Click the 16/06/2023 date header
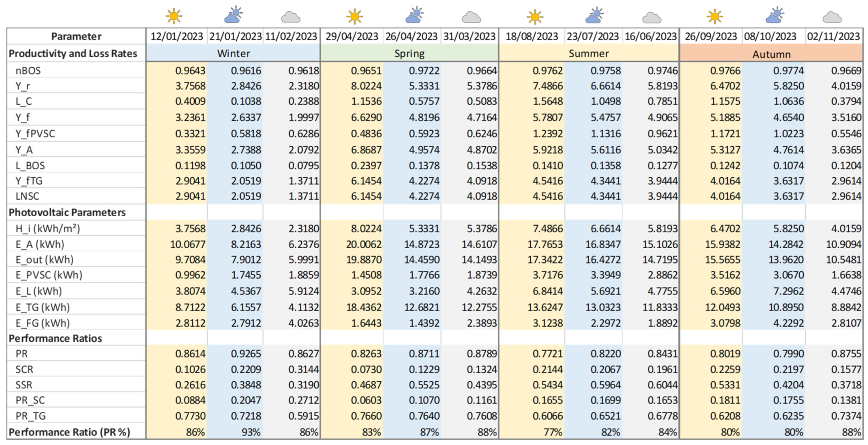The image size is (868, 445). [x=650, y=36]
